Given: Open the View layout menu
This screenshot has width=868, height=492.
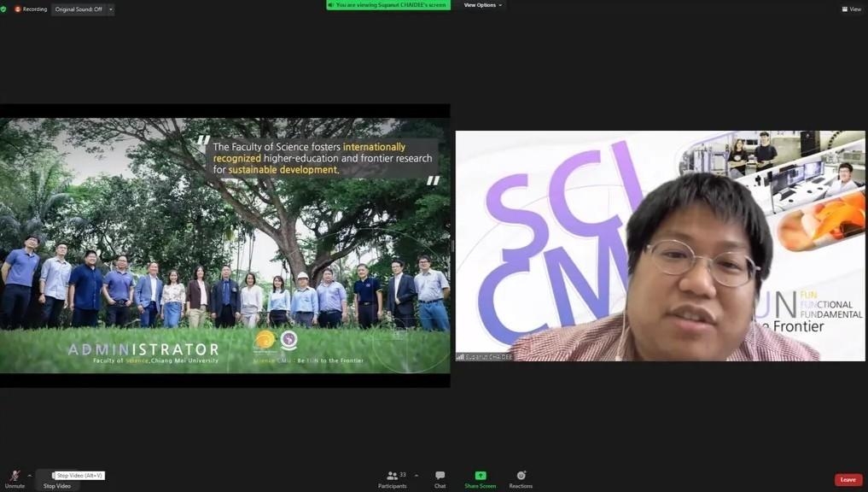Looking at the screenshot, I should [x=851, y=9].
